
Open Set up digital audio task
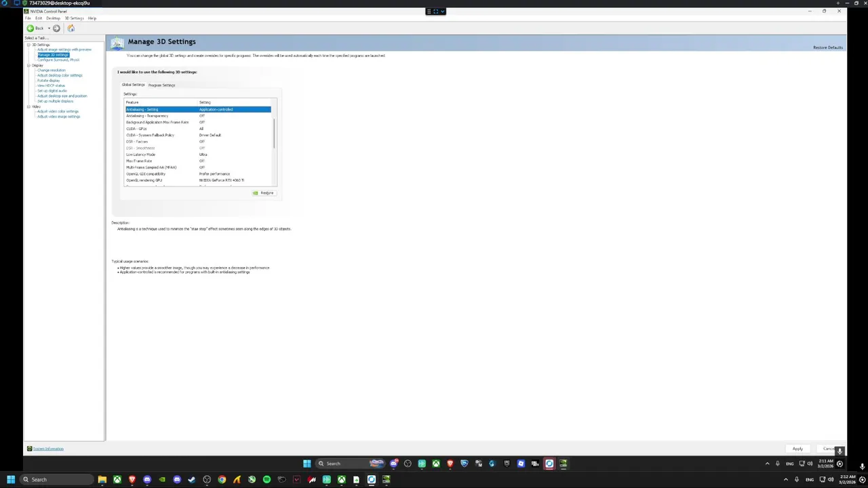[52, 91]
